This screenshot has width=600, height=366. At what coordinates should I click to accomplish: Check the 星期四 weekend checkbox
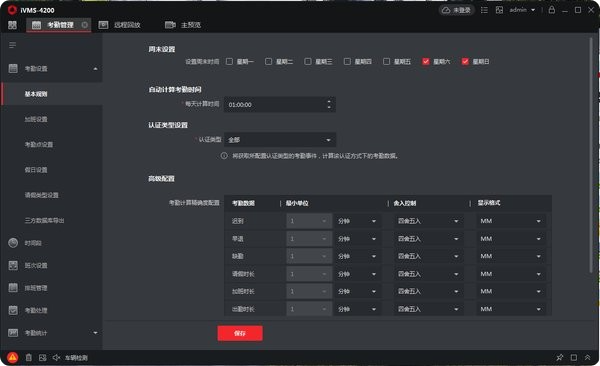347,61
